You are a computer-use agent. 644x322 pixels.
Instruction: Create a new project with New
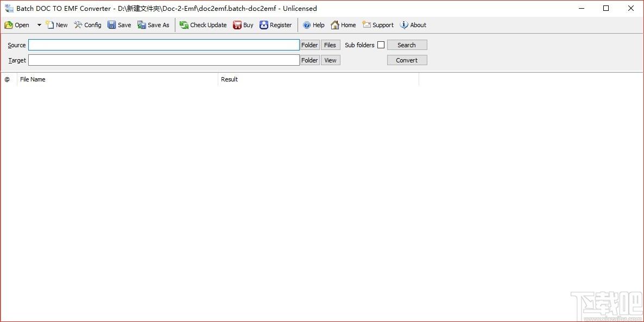click(56, 25)
